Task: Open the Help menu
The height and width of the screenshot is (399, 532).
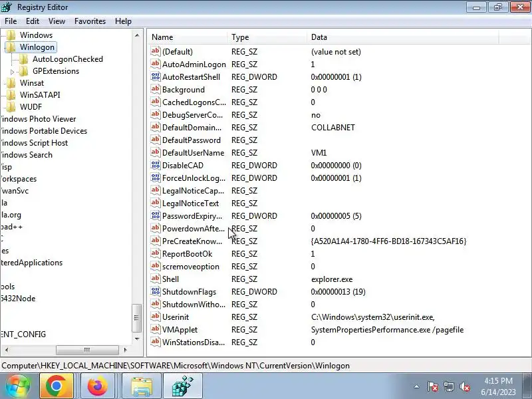Action: pyautogui.click(x=123, y=21)
